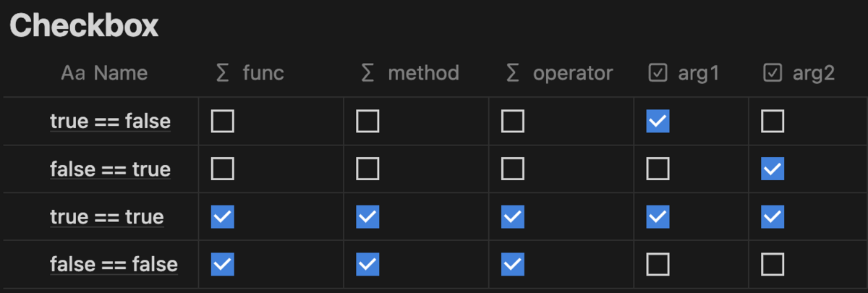This screenshot has height=293, width=868.
Task: Open the true == false page link
Action: point(111,121)
